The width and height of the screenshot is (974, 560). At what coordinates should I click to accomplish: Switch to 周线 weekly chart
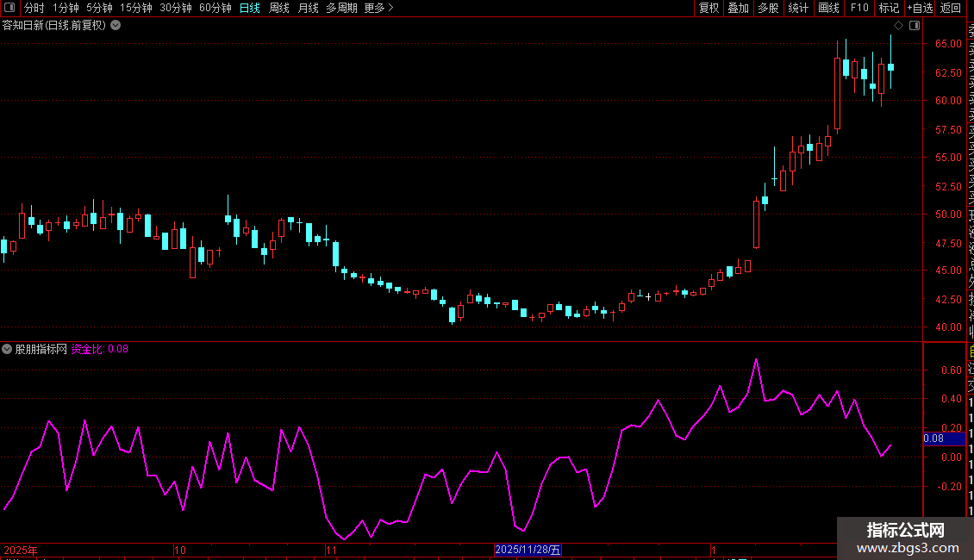pyautogui.click(x=279, y=8)
